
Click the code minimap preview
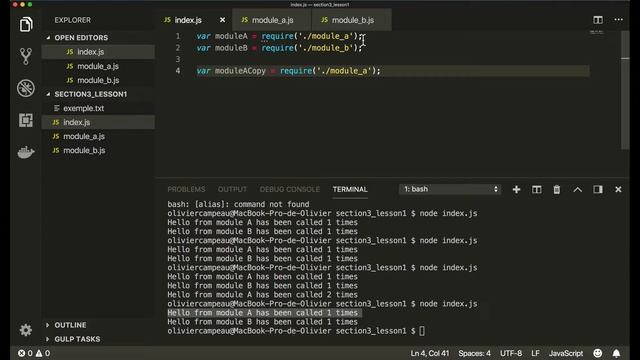click(x=596, y=32)
